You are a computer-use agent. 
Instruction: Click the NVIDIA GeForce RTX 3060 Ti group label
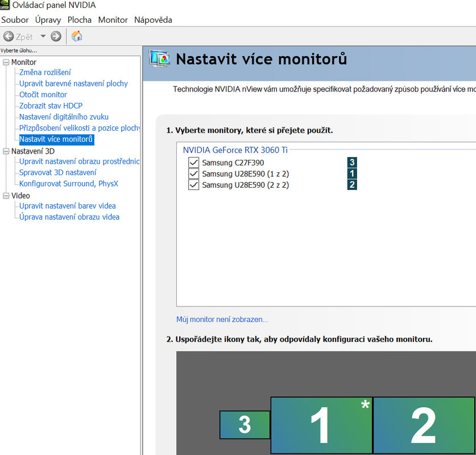pos(235,150)
